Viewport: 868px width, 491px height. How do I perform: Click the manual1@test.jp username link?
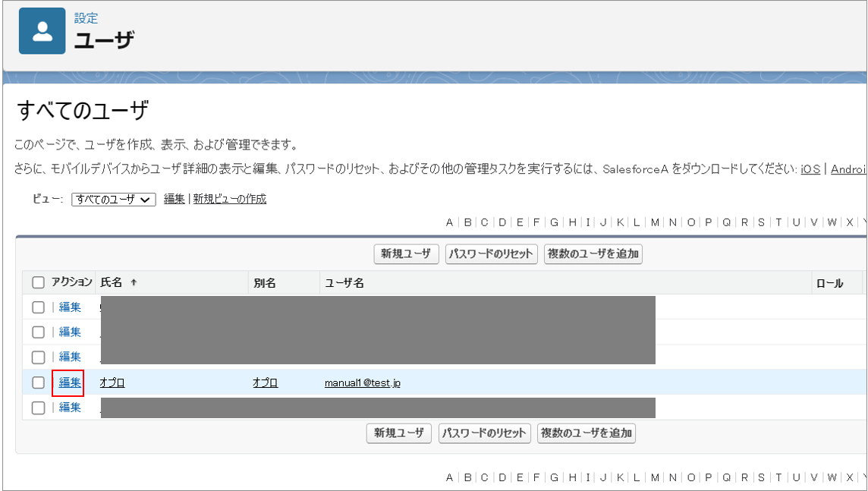coord(363,383)
